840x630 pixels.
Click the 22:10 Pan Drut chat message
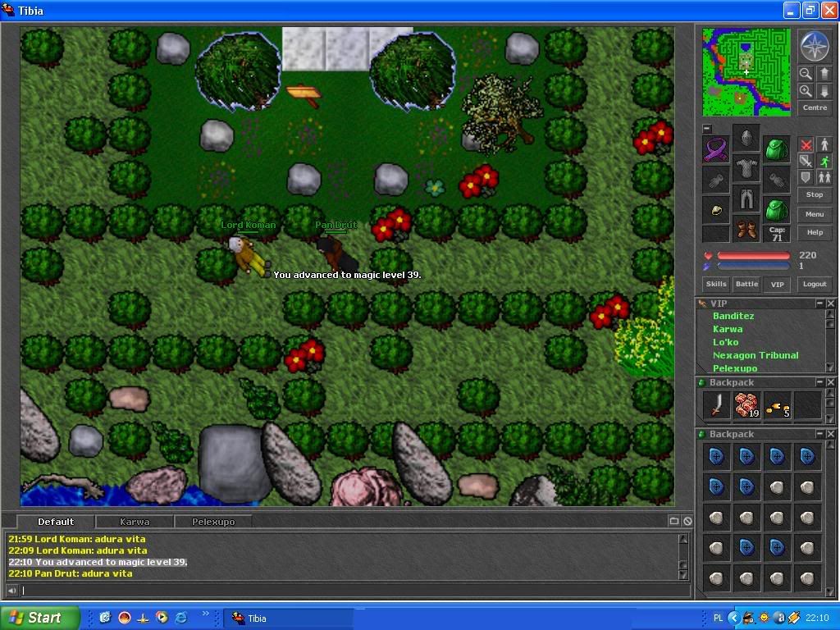pyautogui.click(x=71, y=573)
